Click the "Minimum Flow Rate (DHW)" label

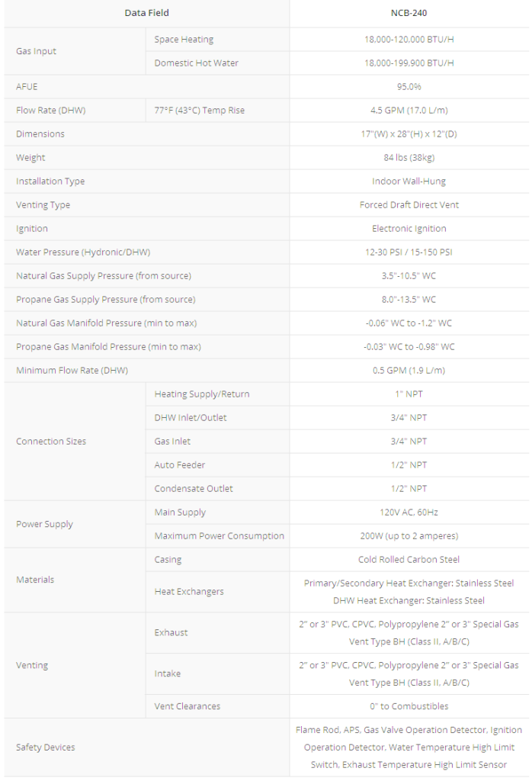tap(72, 371)
